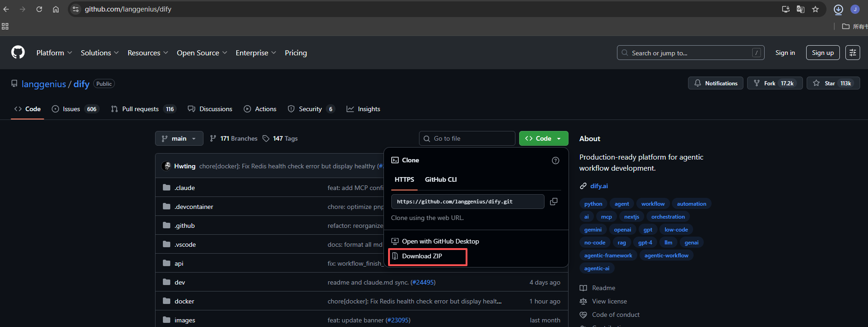
Task: Expand the Resources dropdown
Action: (x=148, y=53)
